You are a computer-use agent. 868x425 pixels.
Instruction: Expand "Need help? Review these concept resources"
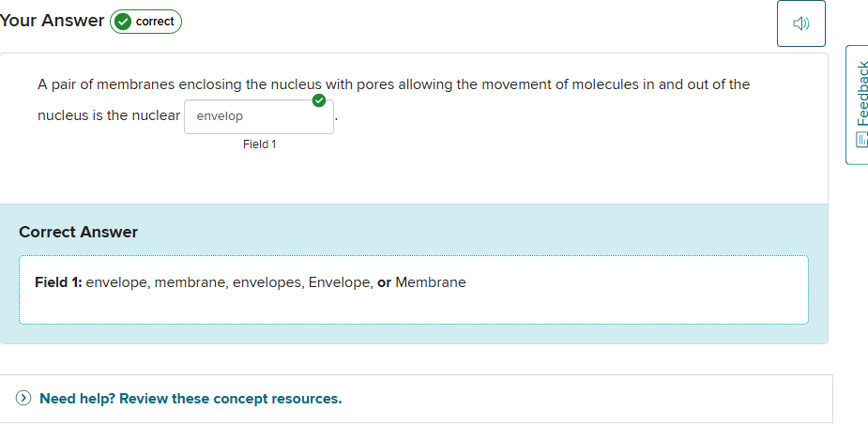click(x=190, y=399)
